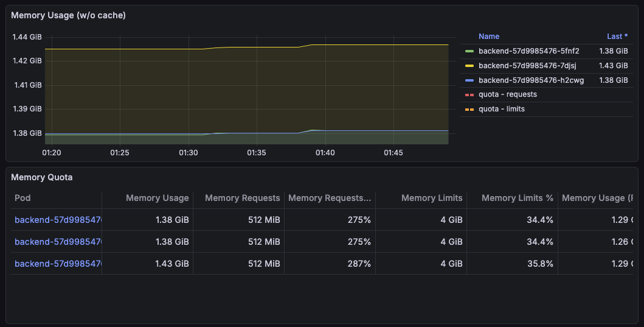Click the Memory Requests column header
Viewport: 644px width, 327px height.
point(242,198)
